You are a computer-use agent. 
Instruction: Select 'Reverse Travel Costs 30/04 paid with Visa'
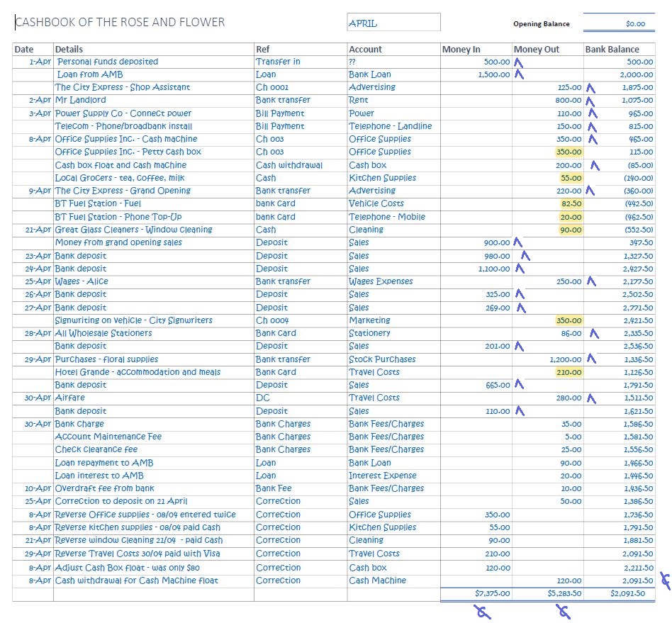(x=138, y=554)
